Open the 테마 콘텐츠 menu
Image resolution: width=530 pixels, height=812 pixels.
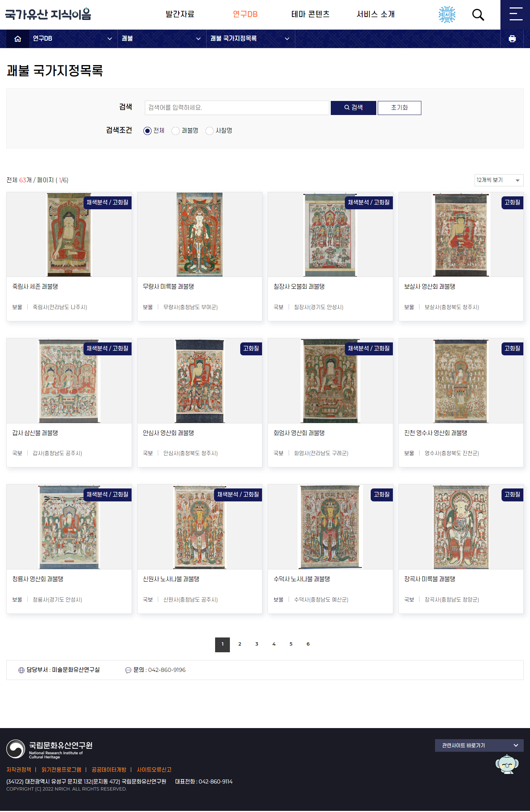click(x=310, y=14)
